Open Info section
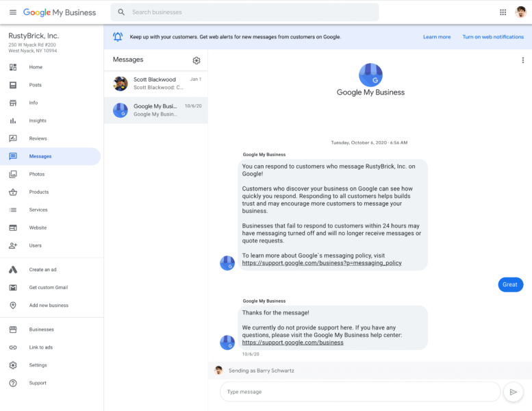The height and width of the screenshot is (411, 532). coord(34,103)
